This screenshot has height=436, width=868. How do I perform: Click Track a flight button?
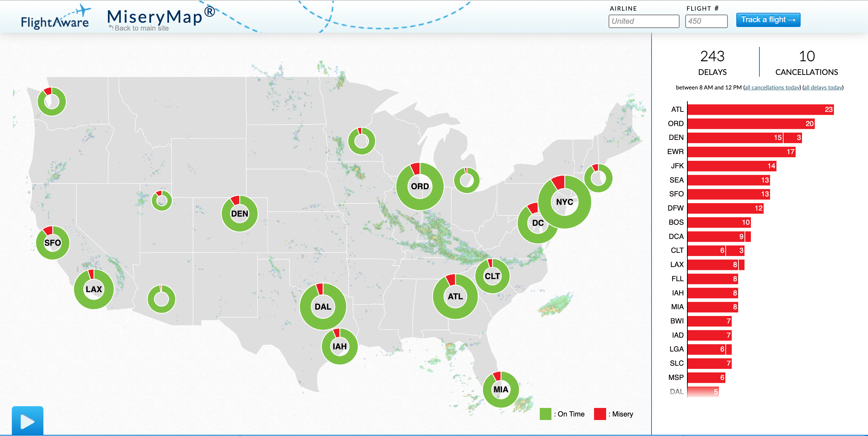point(768,20)
